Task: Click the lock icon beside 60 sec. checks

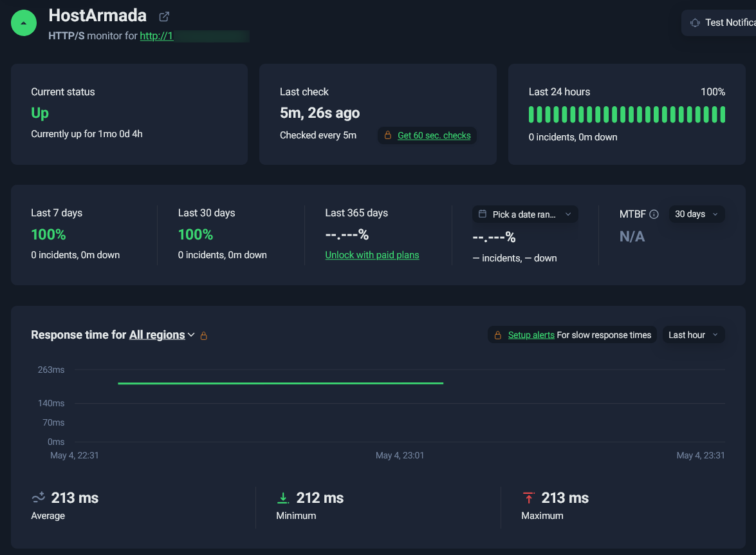Action: (x=387, y=135)
